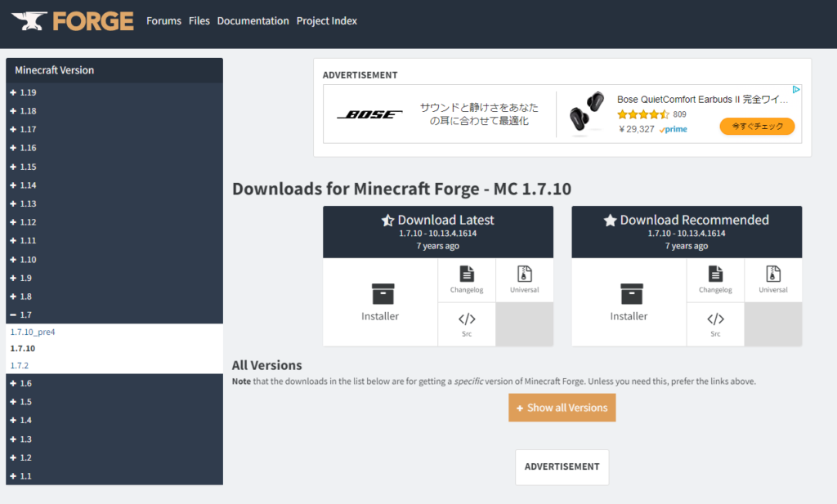Expand the 1.16 version group
The width and height of the screenshot is (837, 504).
[x=114, y=148]
